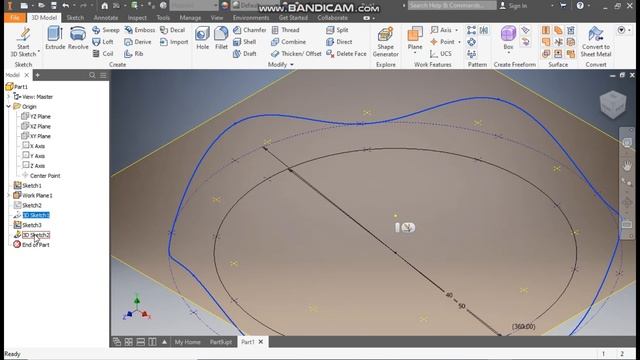Open the Modify panel dropdown
The image size is (640, 360).
tap(292, 64)
